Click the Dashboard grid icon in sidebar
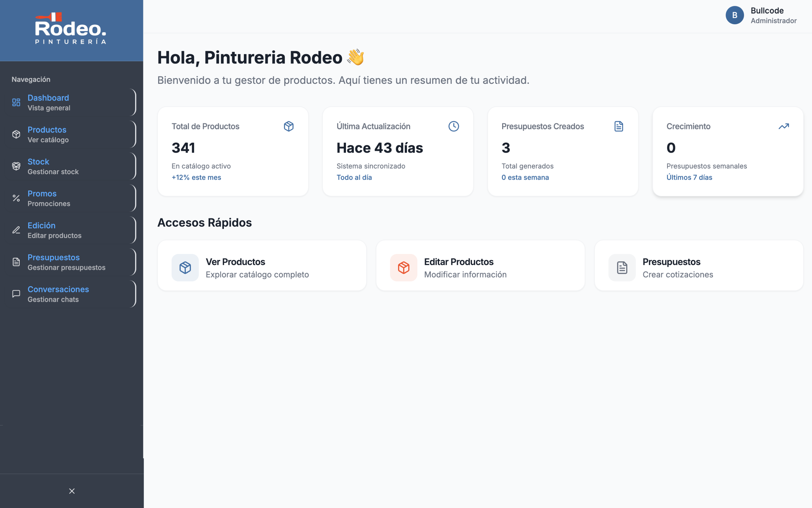 [16, 102]
